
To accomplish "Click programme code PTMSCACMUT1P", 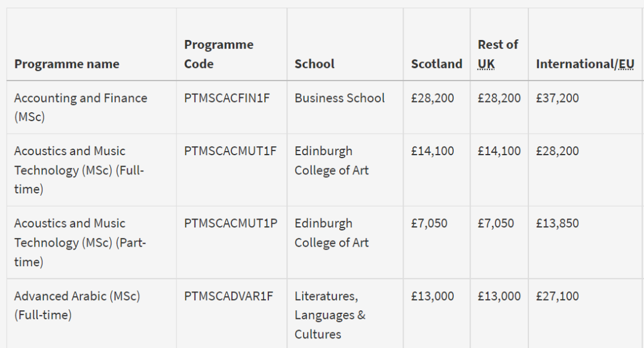I will tap(230, 223).
